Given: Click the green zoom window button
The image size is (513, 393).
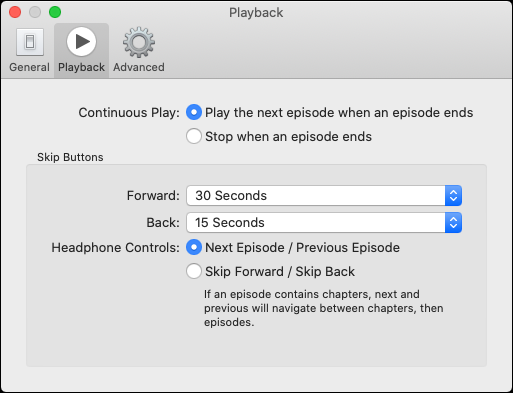Looking at the screenshot, I should pos(55,12).
